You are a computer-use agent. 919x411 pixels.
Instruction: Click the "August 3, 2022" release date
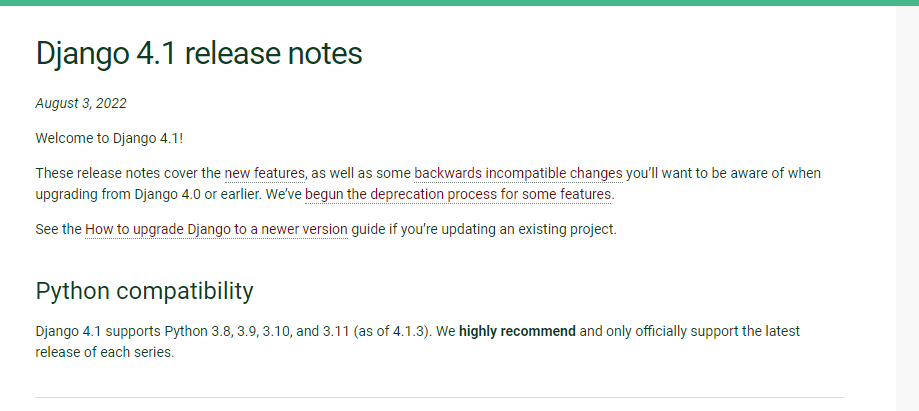[x=81, y=104]
